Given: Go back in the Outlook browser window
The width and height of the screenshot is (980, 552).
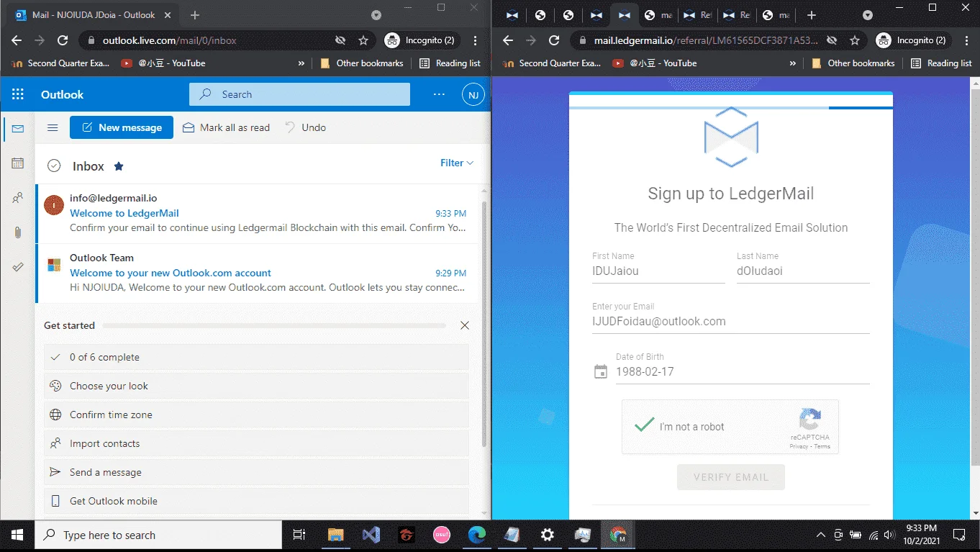Looking at the screenshot, I should 17,40.
